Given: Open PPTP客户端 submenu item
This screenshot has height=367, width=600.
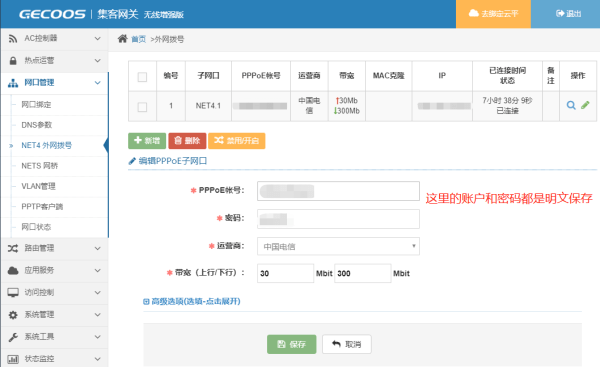Looking at the screenshot, I should (42, 207).
